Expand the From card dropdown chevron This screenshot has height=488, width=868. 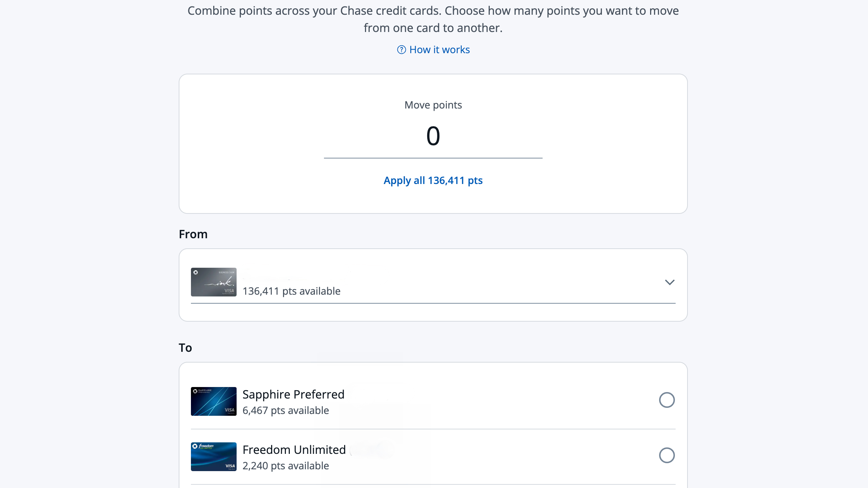point(670,282)
